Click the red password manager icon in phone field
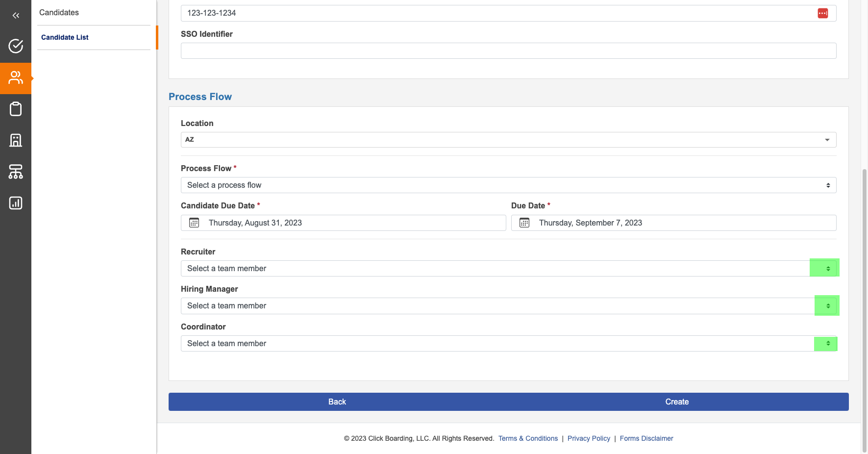Viewport: 868px width, 454px height. coord(822,13)
